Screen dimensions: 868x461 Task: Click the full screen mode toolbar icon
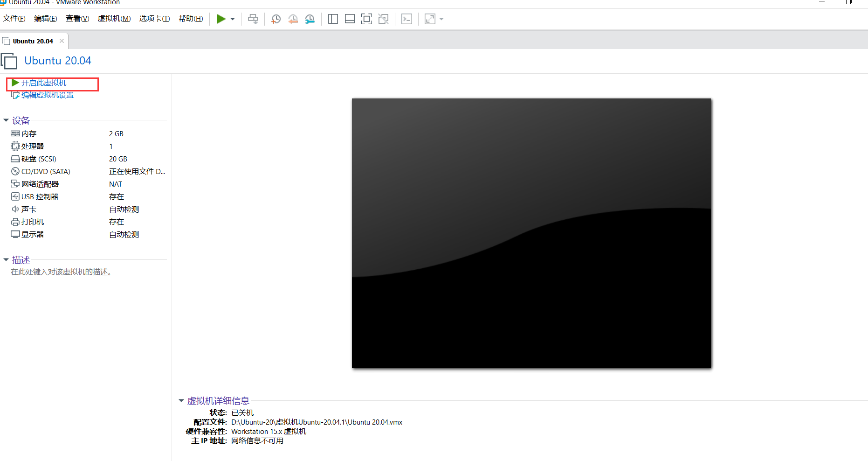point(366,19)
